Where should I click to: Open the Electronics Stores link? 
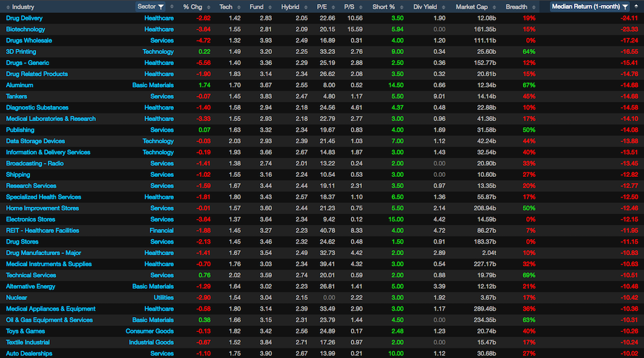pyautogui.click(x=31, y=220)
